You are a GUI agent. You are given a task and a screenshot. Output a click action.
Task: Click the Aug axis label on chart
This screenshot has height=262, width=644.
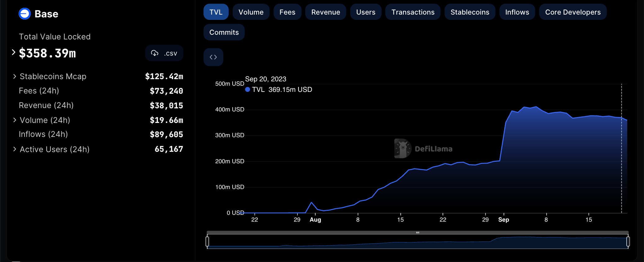click(x=315, y=219)
